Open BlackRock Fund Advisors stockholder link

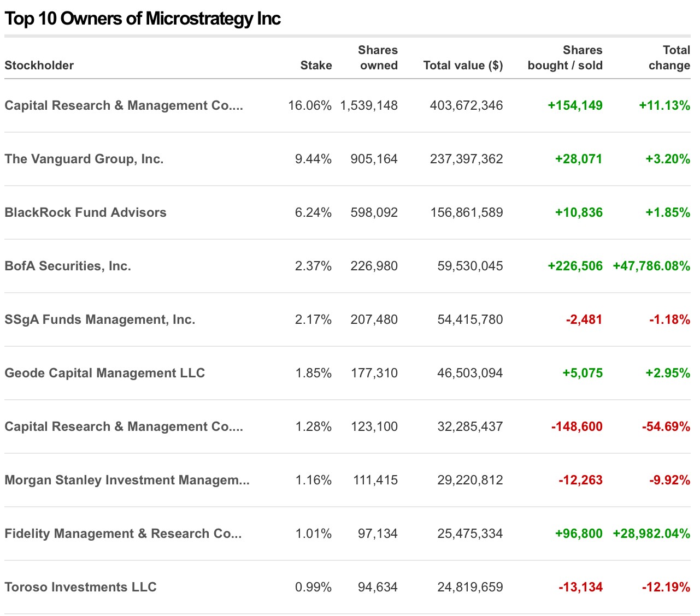point(85,212)
